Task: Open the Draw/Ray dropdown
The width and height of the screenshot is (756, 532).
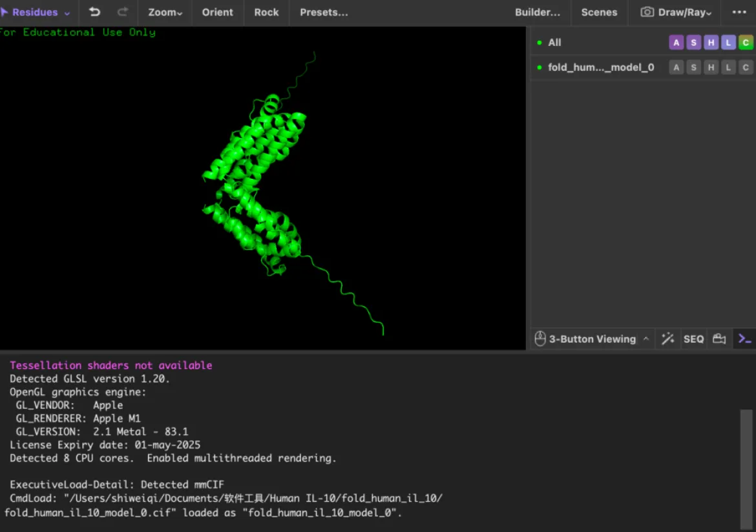Action: pos(676,12)
